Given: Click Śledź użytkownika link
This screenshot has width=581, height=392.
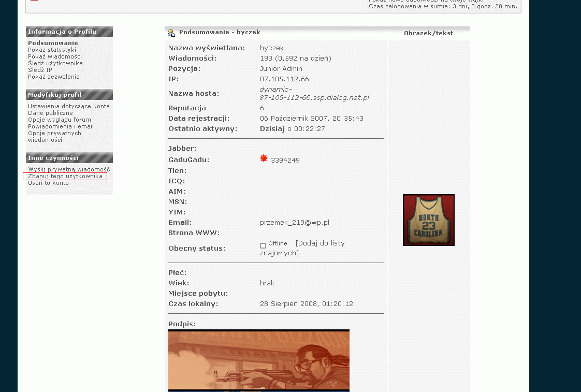Looking at the screenshot, I should coord(55,63).
